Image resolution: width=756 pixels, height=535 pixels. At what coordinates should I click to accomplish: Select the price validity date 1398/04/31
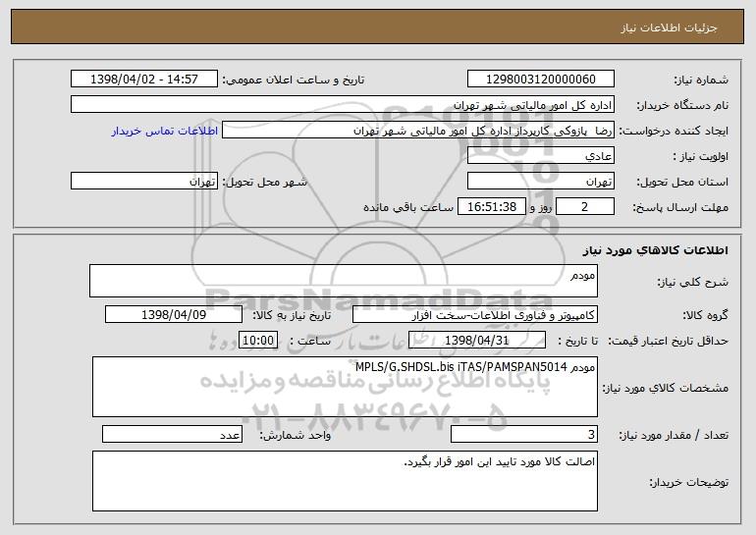click(477, 341)
